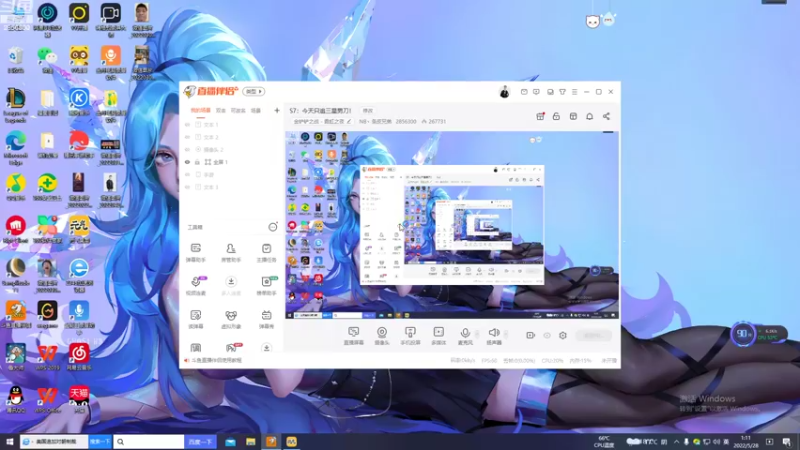This screenshot has height=450, width=800.
Task: Click 百度一下 search button on taskbar
Action: [x=200, y=441]
